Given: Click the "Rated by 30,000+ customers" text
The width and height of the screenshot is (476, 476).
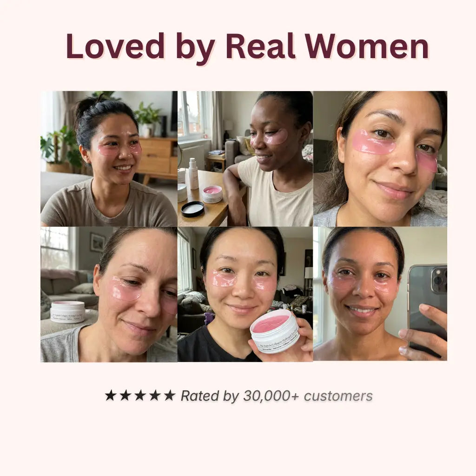Looking at the screenshot, I should click(x=277, y=396).
